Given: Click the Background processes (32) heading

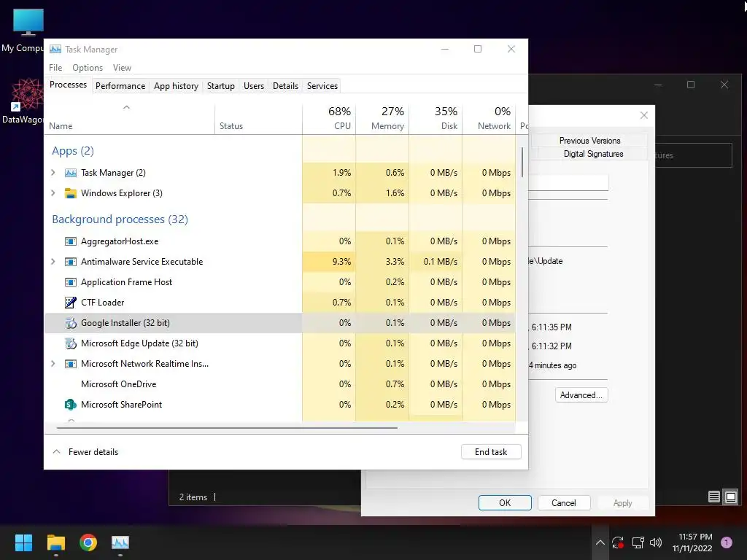Looking at the screenshot, I should point(120,219).
